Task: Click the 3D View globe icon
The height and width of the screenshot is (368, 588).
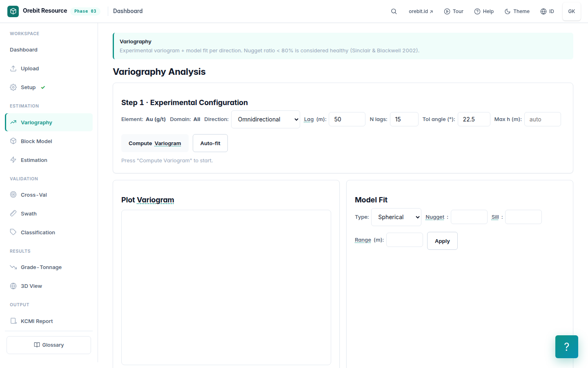Action: coord(13,286)
